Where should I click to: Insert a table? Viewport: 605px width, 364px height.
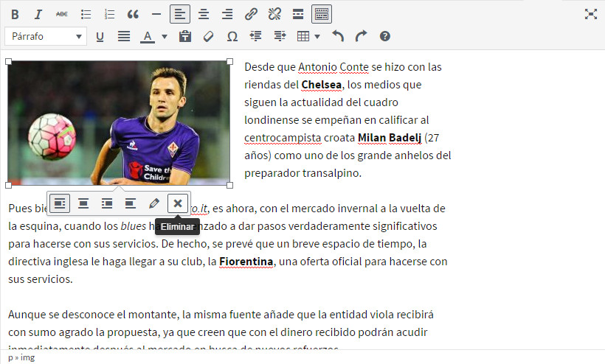(303, 37)
